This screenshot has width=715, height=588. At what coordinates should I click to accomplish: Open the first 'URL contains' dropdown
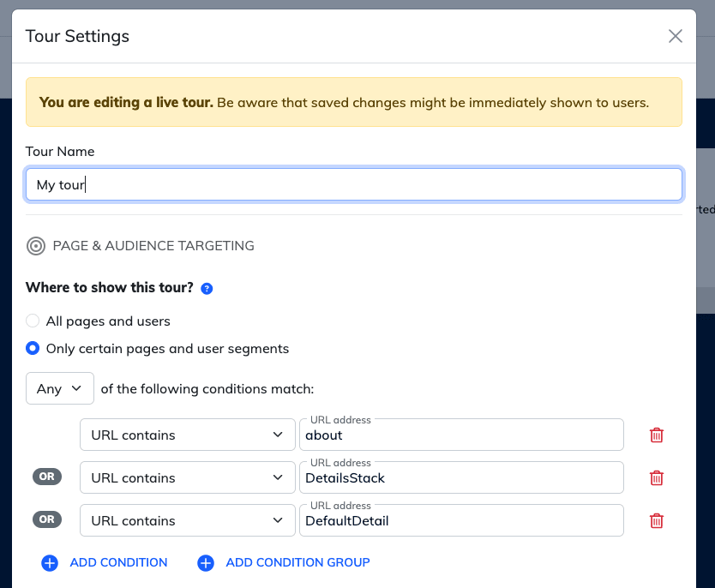pos(187,435)
